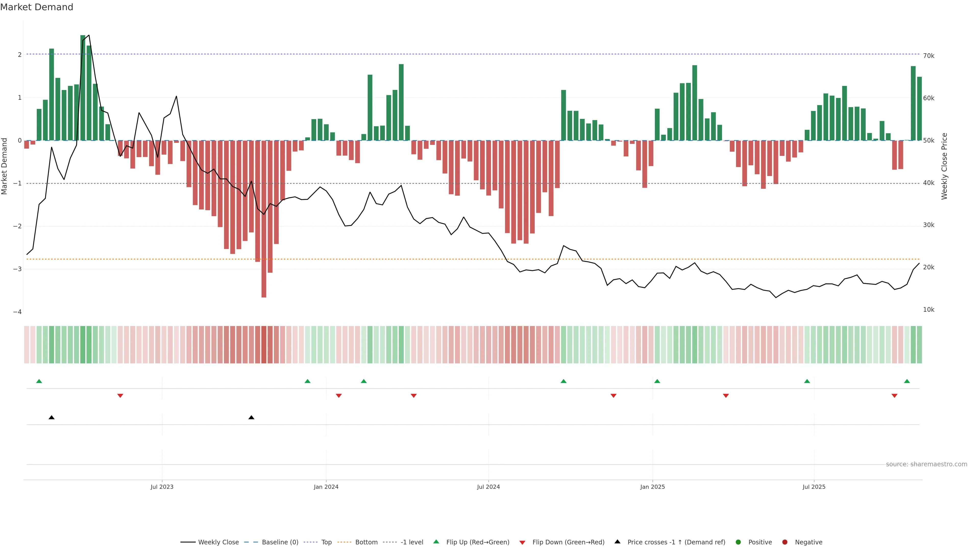The width and height of the screenshot is (980, 551).
Task: Click first green flip-up marker at chart start
Action: pyautogui.click(x=39, y=381)
